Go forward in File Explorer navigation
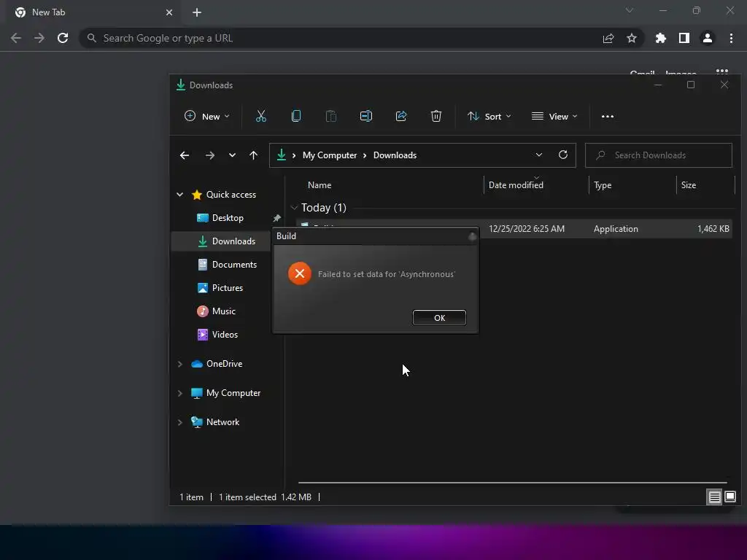The width and height of the screenshot is (747, 560). [x=209, y=155]
